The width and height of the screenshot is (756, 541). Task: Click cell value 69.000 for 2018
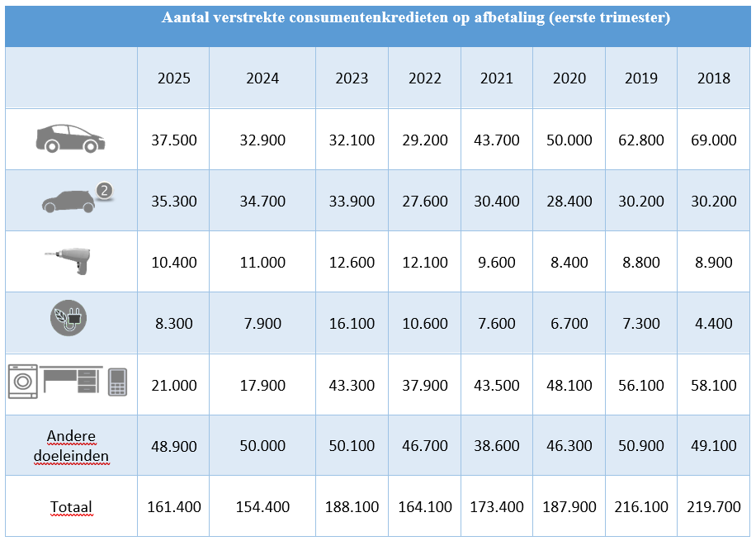pyautogui.click(x=713, y=140)
